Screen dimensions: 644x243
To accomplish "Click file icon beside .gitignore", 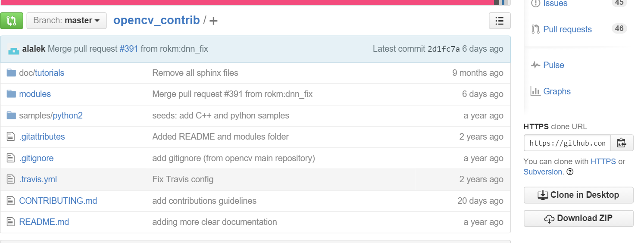I will 11,158.
